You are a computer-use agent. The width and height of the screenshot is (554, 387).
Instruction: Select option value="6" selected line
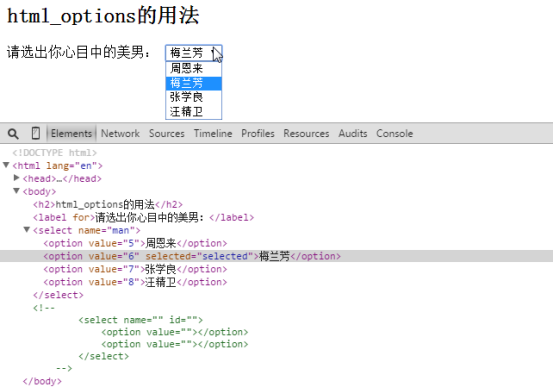192,256
